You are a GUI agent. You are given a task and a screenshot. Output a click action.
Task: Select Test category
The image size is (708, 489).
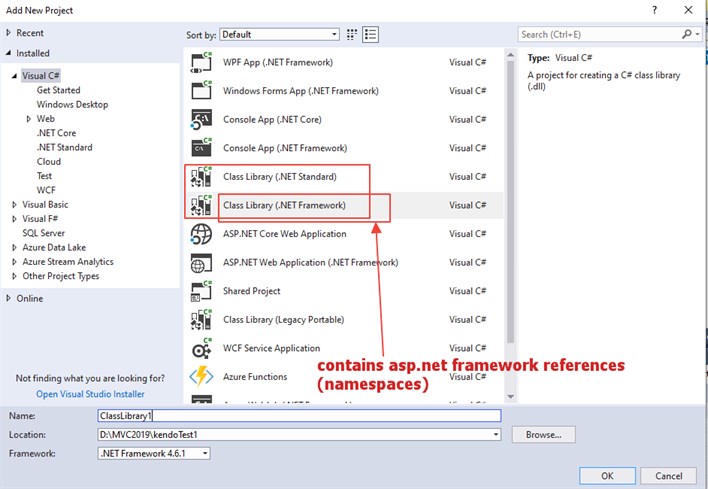point(44,176)
